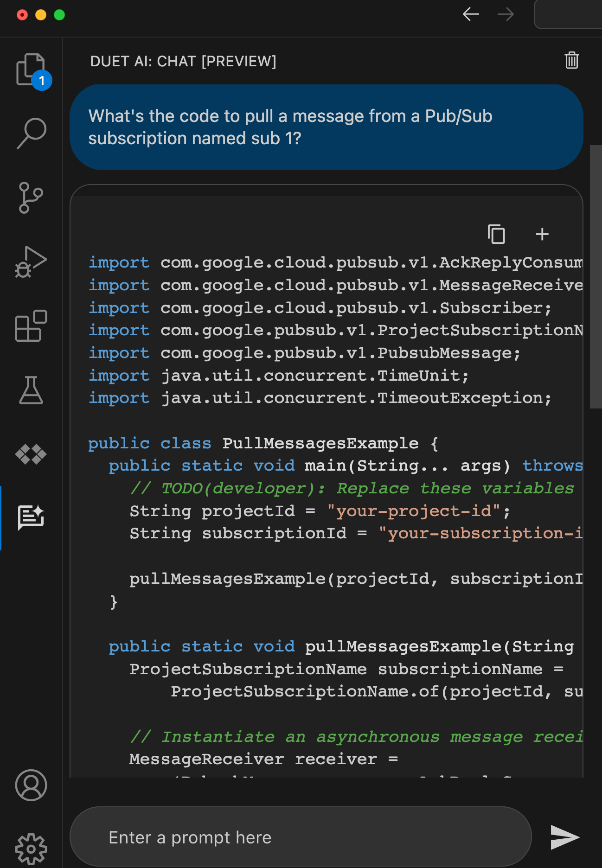Open the Accounts menu
Viewport: 602px width, 868px height.
pos(31,785)
